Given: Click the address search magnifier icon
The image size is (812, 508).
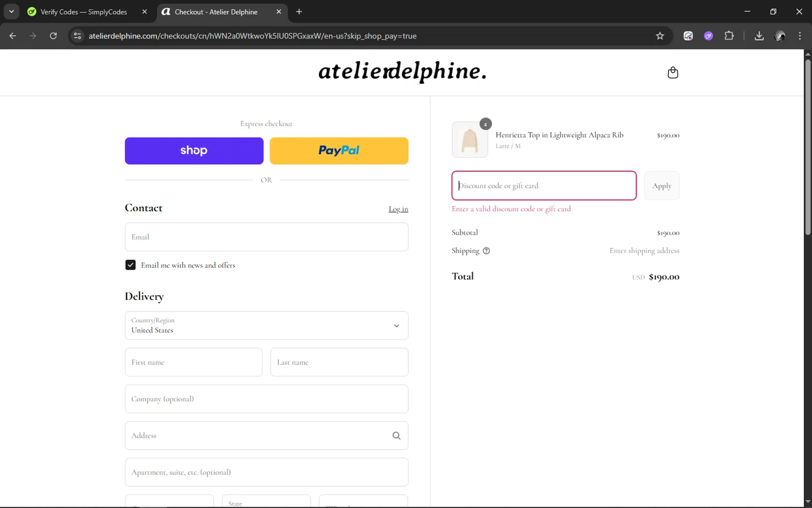Looking at the screenshot, I should 396,435.
